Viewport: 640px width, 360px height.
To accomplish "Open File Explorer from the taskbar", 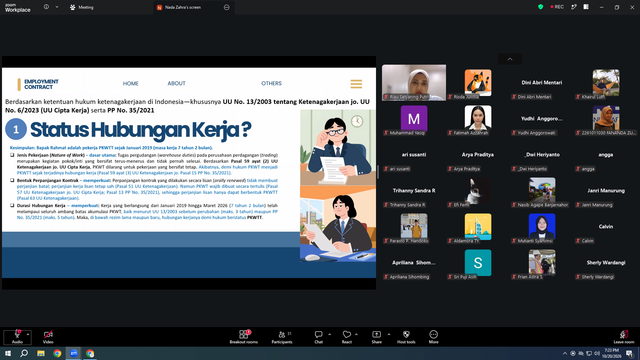I will pos(41,353).
